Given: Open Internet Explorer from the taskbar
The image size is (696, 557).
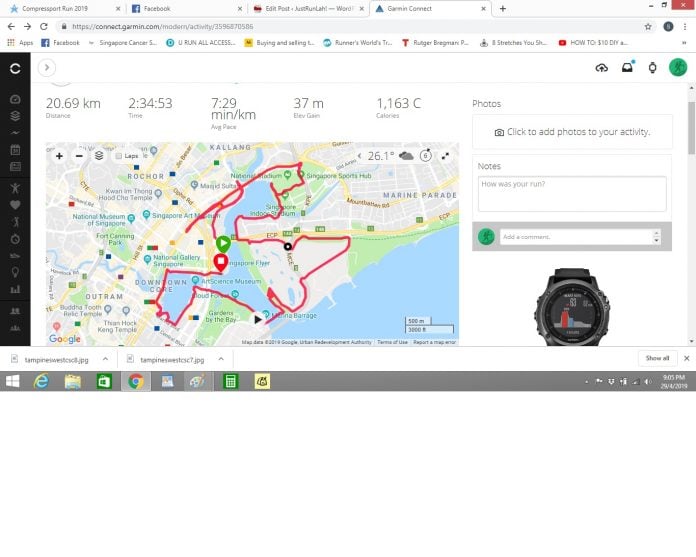Looking at the screenshot, I should click(41, 381).
